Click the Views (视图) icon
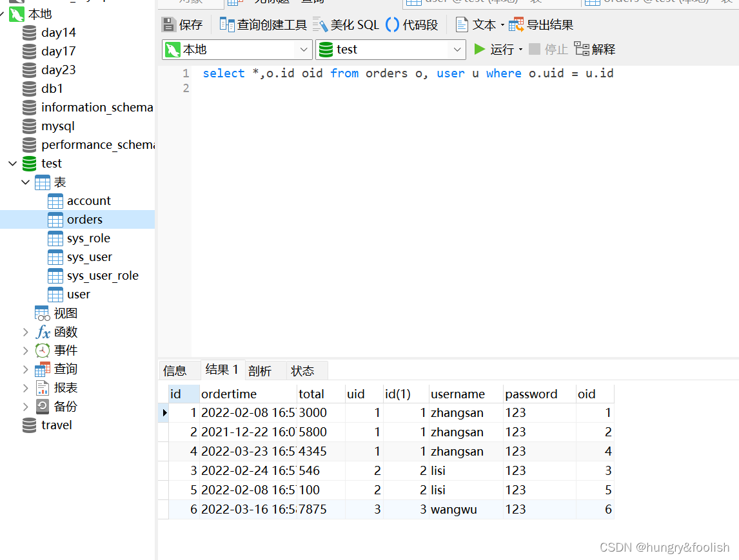 tap(43, 313)
